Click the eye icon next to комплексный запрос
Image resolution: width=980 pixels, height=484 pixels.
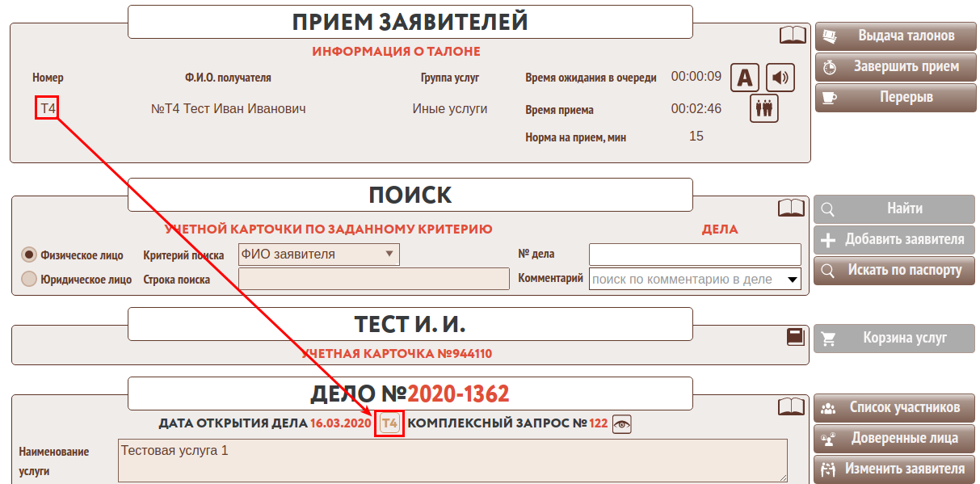point(621,424)
